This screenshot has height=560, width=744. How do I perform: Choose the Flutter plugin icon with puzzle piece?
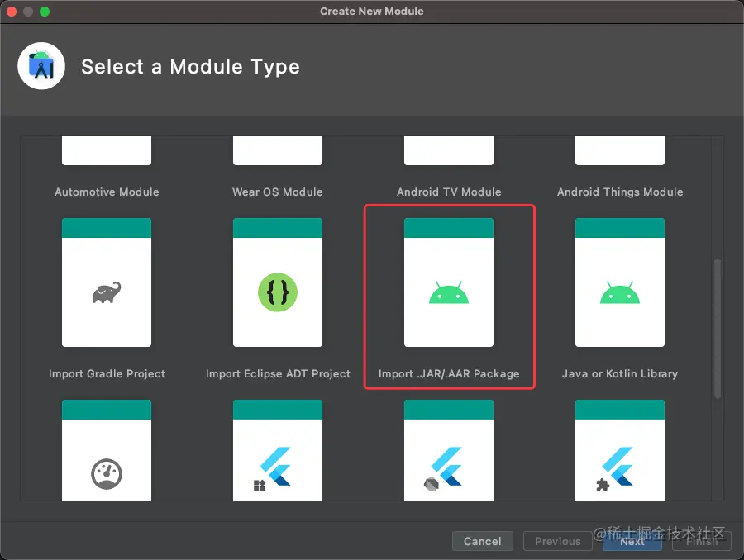pos(615,468)
